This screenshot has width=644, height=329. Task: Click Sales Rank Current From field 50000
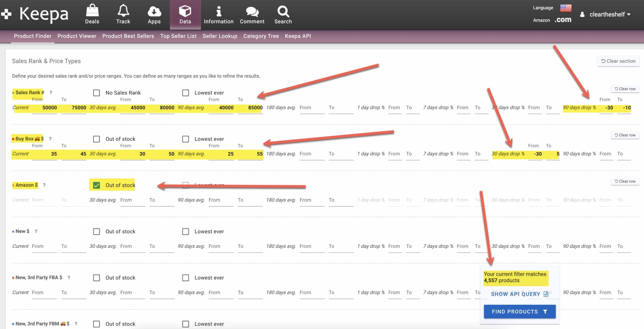(x=45, y=108)
